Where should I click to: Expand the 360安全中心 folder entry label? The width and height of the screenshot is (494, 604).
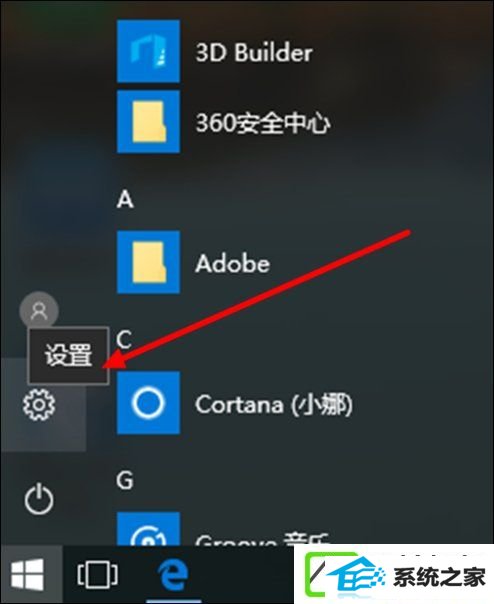[x=263, y=123]
